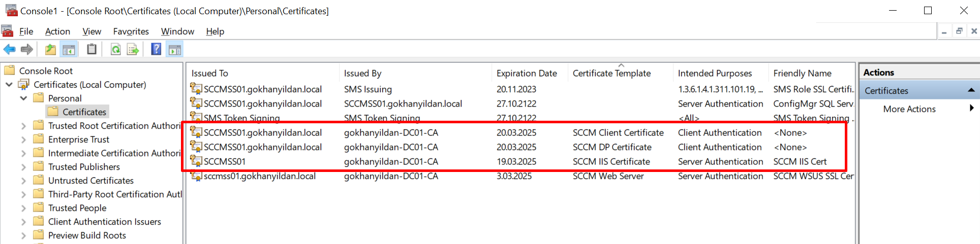The image size is (980, 244).
Task: Select Console Root in the tree
Action: click(x=46, y=71)
